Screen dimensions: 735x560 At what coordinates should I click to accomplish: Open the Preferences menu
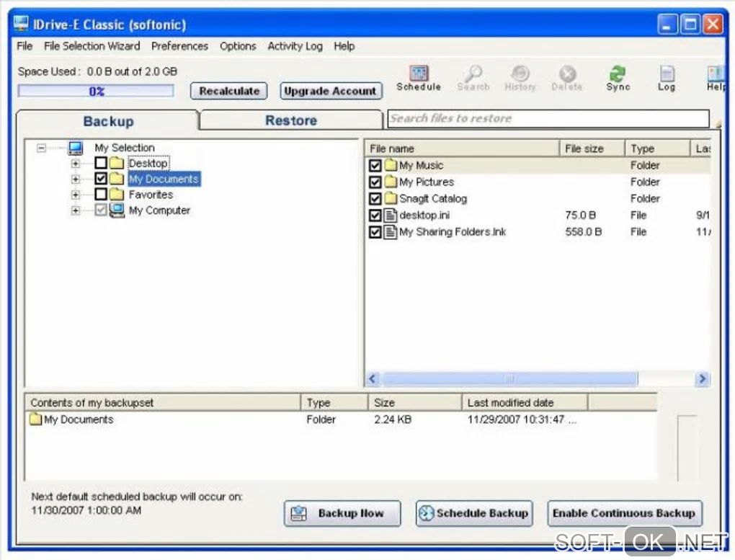point(179,46)
